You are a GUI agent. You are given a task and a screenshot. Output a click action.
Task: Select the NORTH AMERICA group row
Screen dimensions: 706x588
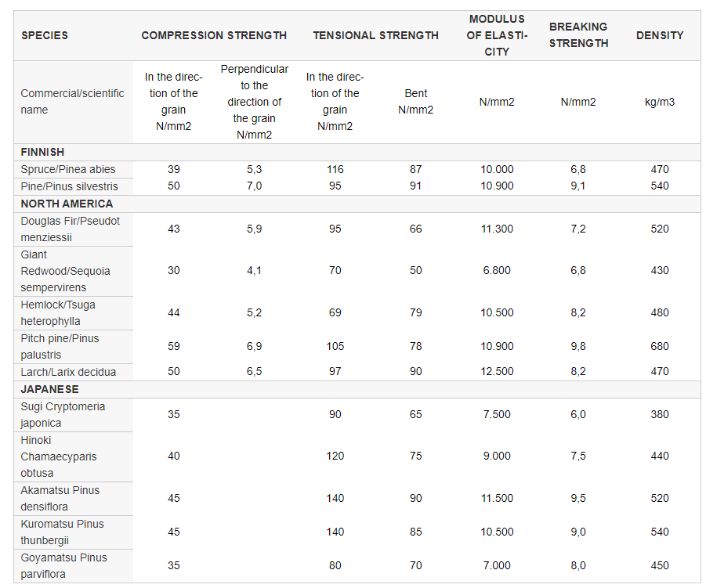tap(357, 204)
